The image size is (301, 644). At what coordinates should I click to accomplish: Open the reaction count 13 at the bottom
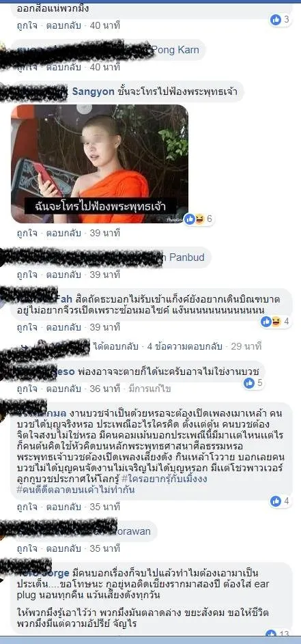click(x=278, y=634)
